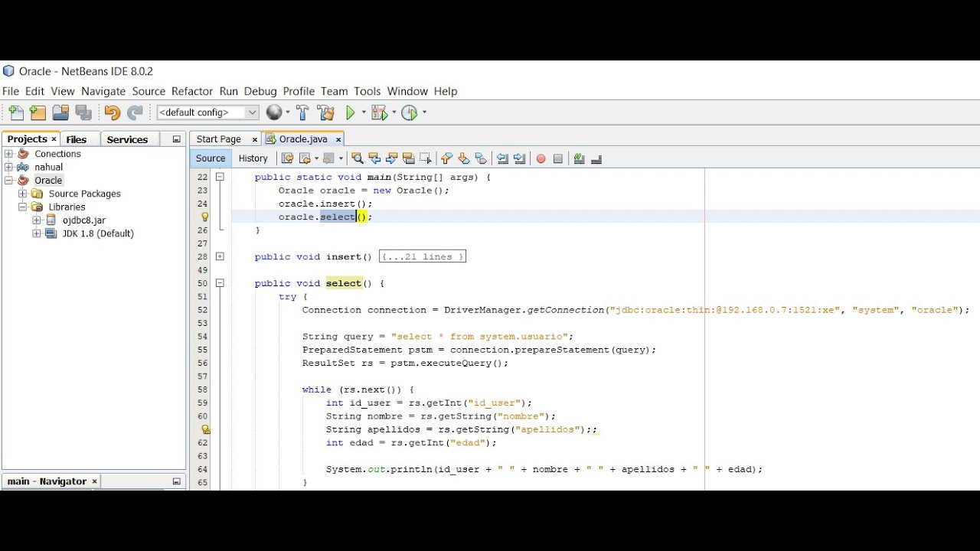Open dropdown arrow next to globe icon
Image resolution: width=980 pixels, height=551 pixels.
tap(288, 112)
